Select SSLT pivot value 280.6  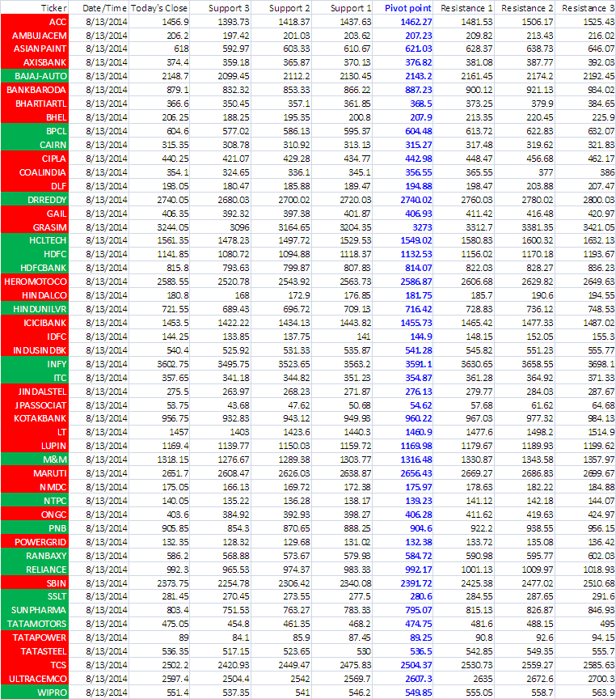(421, 597)
